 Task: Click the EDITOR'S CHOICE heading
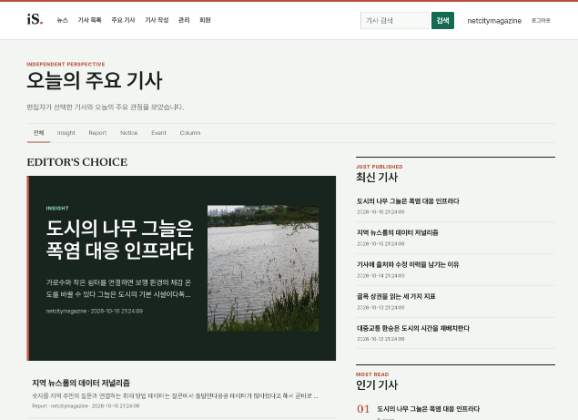click(x=77, y=162)
